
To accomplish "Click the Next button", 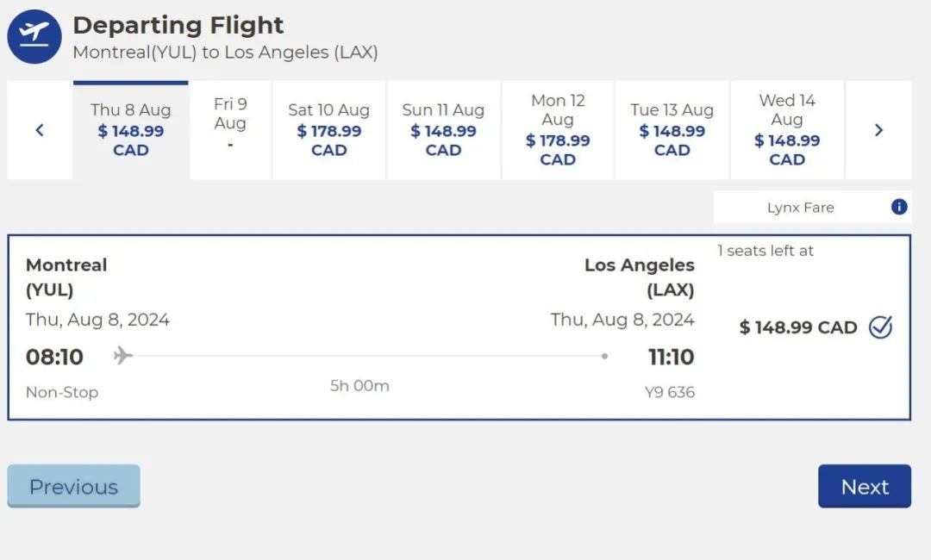I will pos(865,486).
